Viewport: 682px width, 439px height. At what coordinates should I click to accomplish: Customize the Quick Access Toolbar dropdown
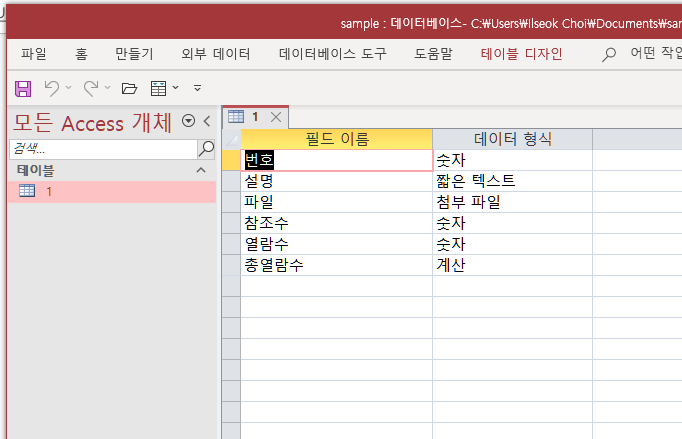[197, 88]
